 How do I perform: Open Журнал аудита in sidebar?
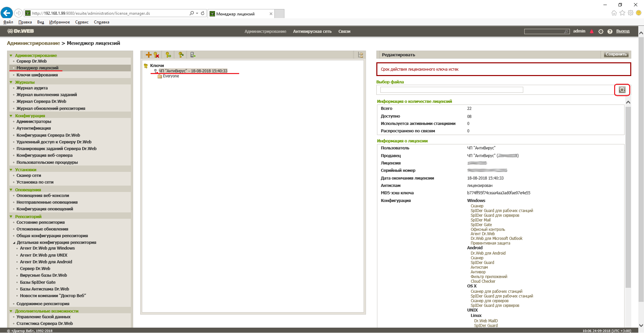coord(32,88)
